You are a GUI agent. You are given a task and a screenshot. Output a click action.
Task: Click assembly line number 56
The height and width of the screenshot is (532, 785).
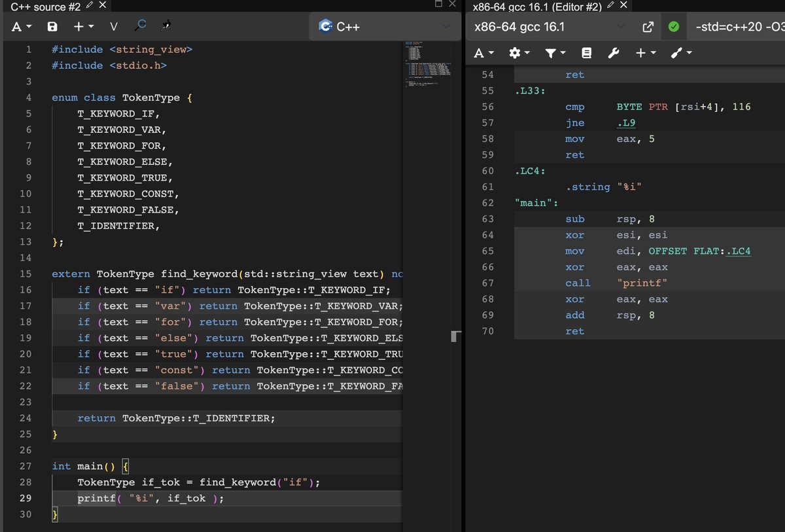(488, 107)
